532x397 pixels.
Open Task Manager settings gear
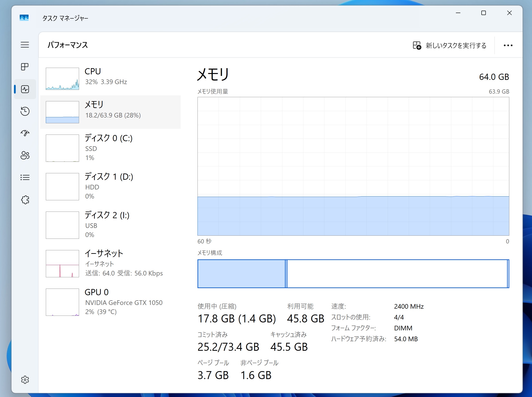point(25,380)
